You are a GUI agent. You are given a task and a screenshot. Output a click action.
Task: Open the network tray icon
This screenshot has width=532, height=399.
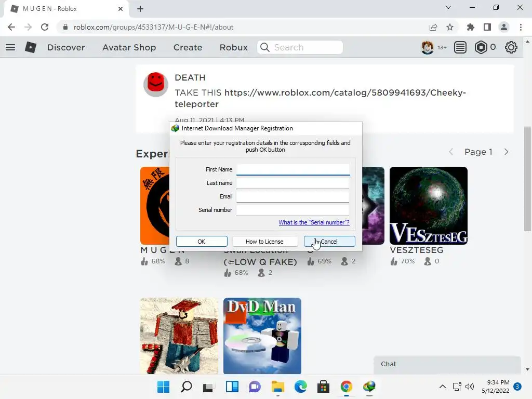click(457, 387)
